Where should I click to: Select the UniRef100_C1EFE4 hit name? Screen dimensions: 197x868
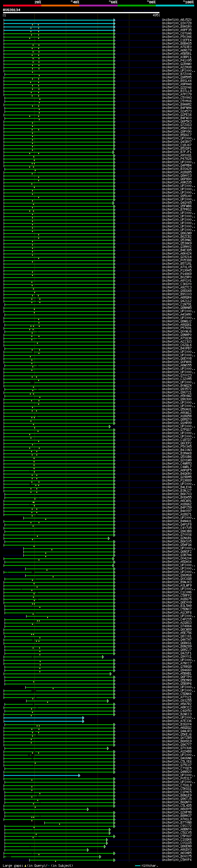(177, 40)
